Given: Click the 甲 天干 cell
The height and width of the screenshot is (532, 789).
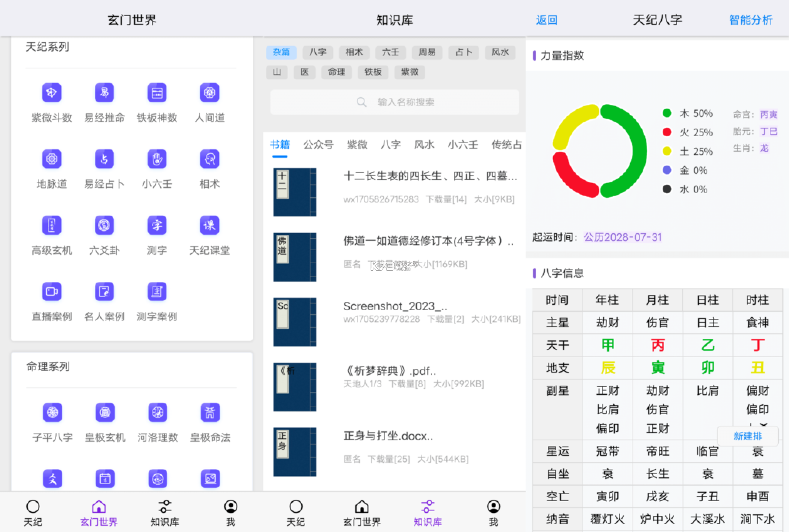Looking at the screenshot, I should tap(608, 345).
